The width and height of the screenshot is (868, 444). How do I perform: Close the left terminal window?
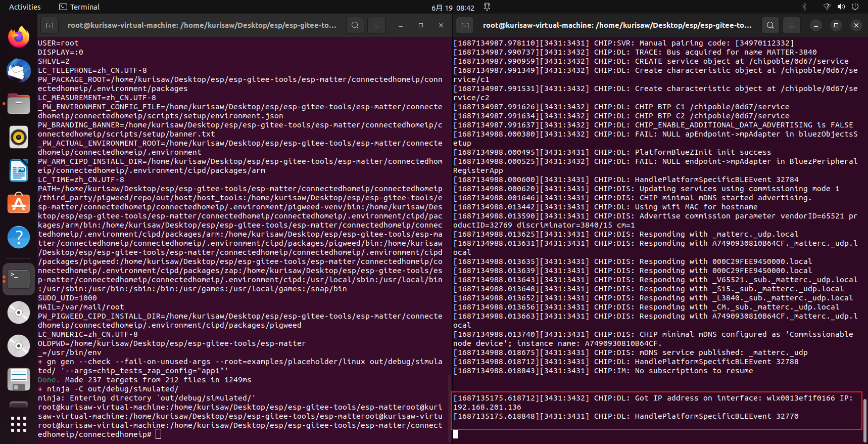point(441,25)
